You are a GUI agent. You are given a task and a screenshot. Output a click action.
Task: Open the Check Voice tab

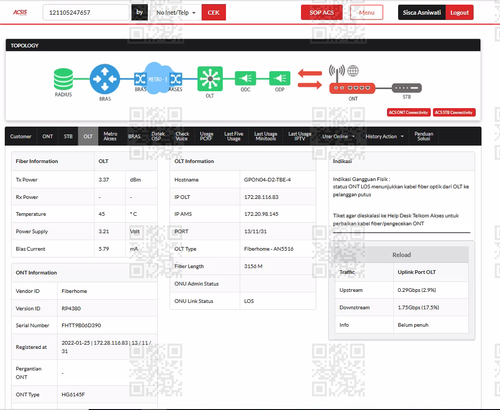point(182,136)
